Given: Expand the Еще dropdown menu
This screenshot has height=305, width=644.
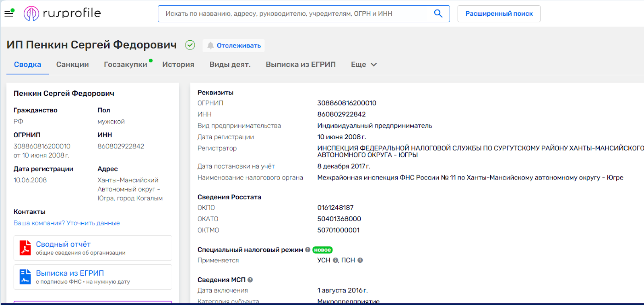Looking at the screenshot, I should [364, 64].
